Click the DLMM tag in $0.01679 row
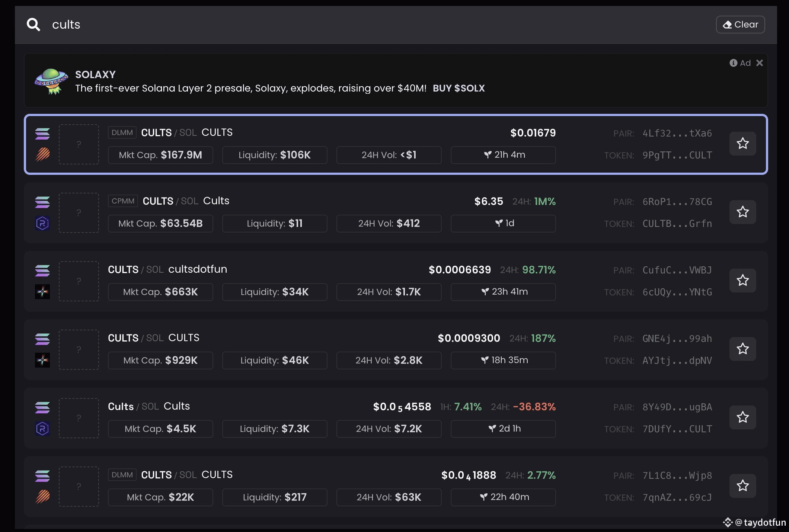Image resolution: width=789 pixels, height=532 pixels. [122, 132]
